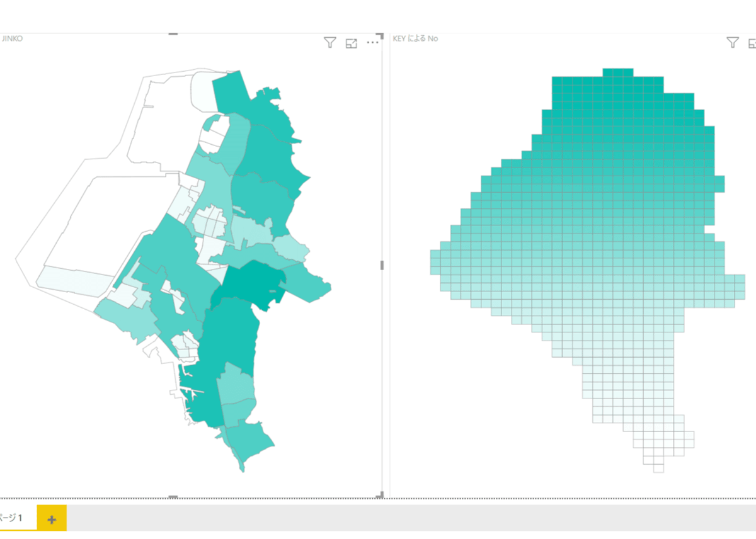Select topmost dark teal cell of grid map
756x539 pixels.
[x=617, y=72]
